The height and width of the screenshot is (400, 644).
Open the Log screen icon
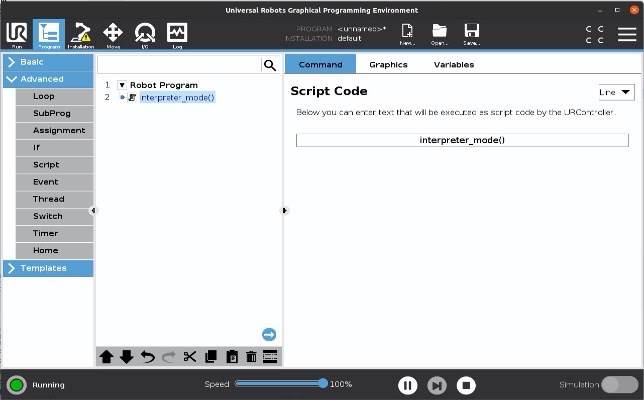177,35
